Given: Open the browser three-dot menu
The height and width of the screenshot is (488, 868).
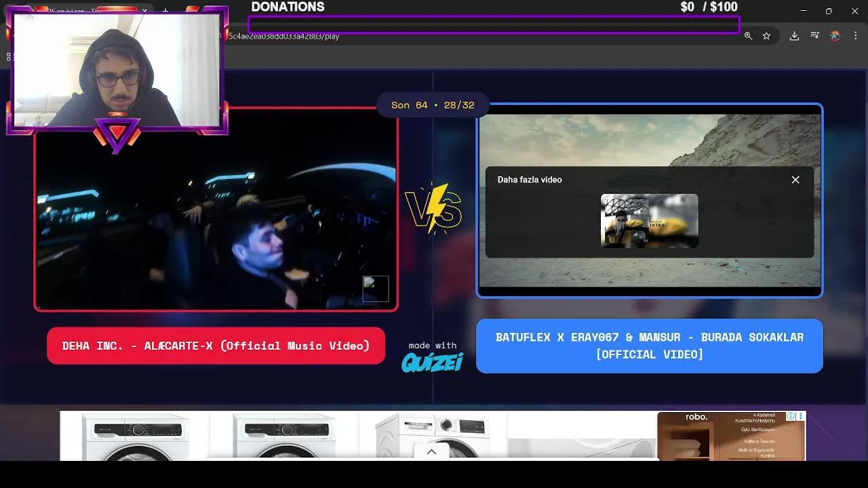Looking at the screenshot, I should tap(856, 36).
